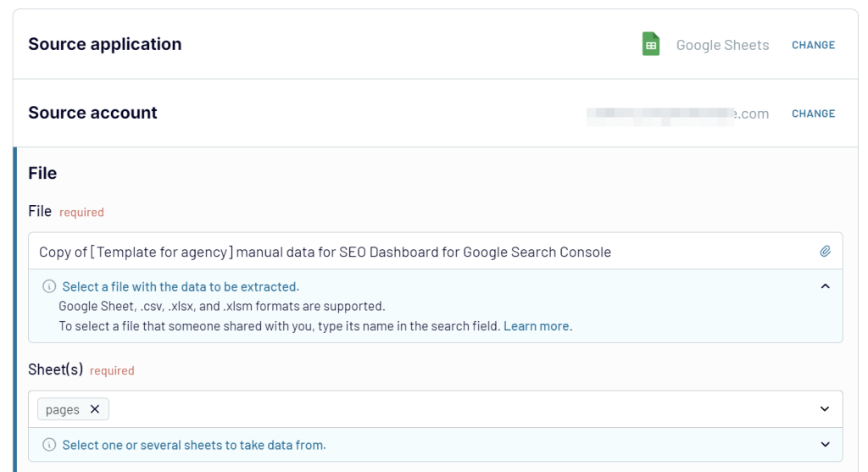Expand the sheets selection hint
The width and height of the screenshot is (868, 472).
pyautogui.click(x=825, y=444)
